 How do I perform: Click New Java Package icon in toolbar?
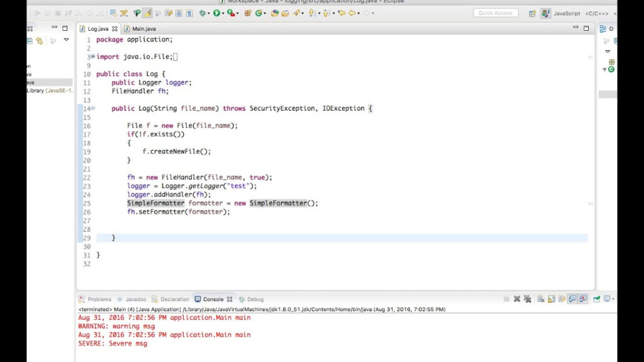point(248,13)
